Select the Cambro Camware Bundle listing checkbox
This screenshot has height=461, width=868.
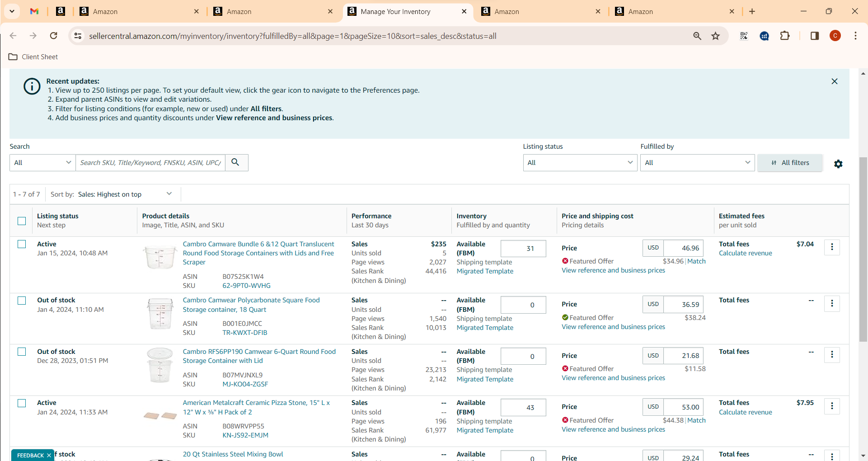coord(22,244)
